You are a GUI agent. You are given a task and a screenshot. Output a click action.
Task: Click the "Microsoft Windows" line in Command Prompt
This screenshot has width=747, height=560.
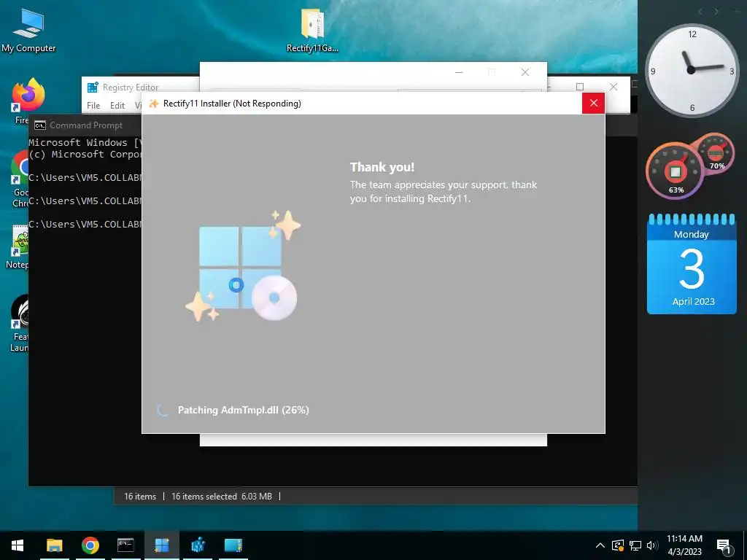(x=85, y=142)
